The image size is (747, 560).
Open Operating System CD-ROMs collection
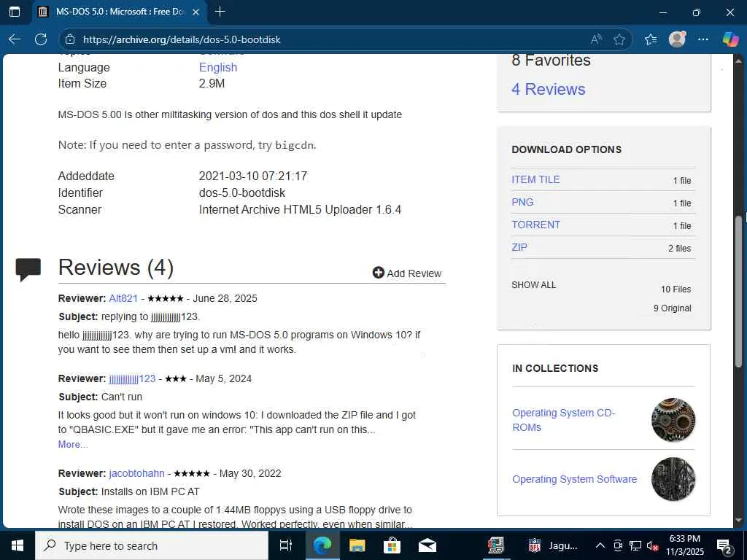coord(564,420)
